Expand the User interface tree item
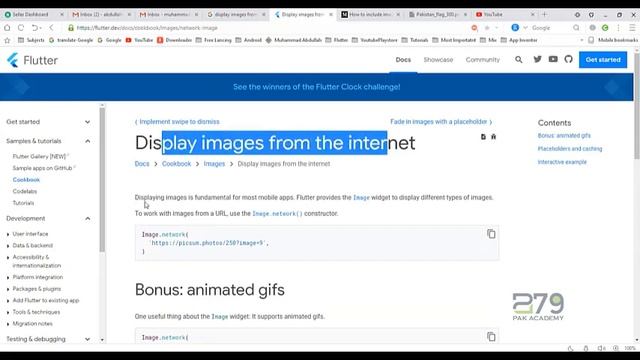Image resolution: width=640 pixels, height=360 pixels. (x=8, y=234)
